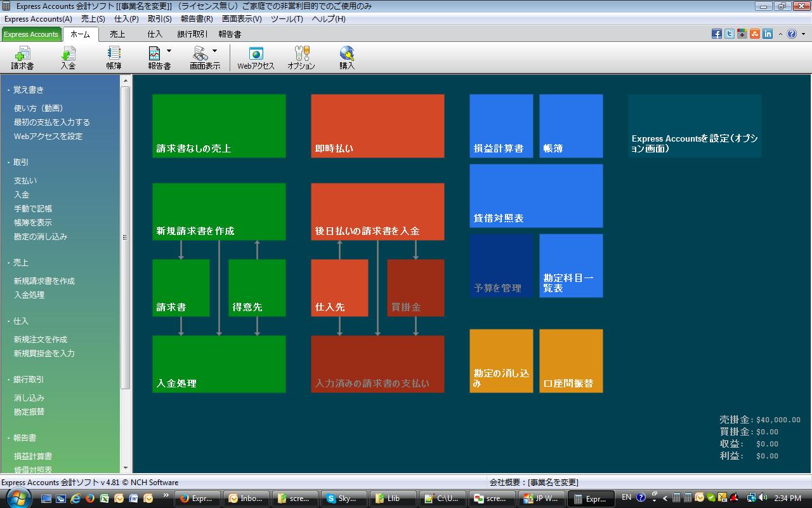812x508 pixels.
Task: Open the 帳簿 journal toolbar icon
Action: (x=114, y=58)
